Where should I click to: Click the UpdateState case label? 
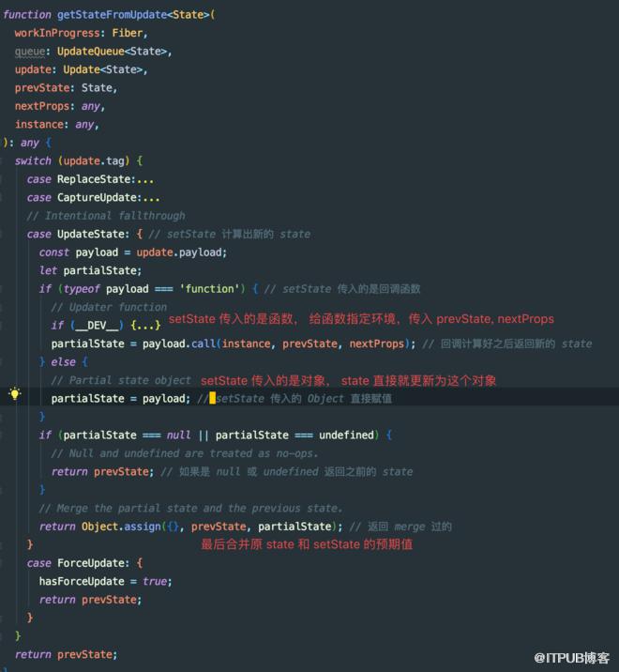pyautogui.click(x=91, y=234)
